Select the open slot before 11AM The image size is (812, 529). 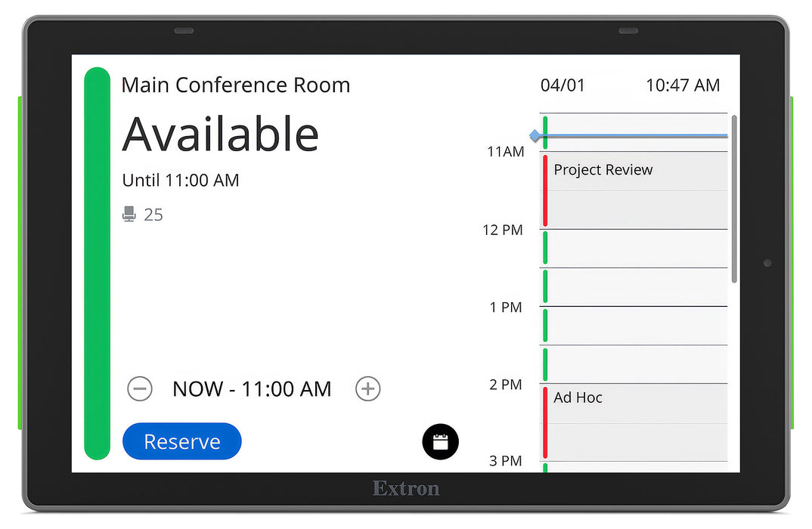pos(634,132)
